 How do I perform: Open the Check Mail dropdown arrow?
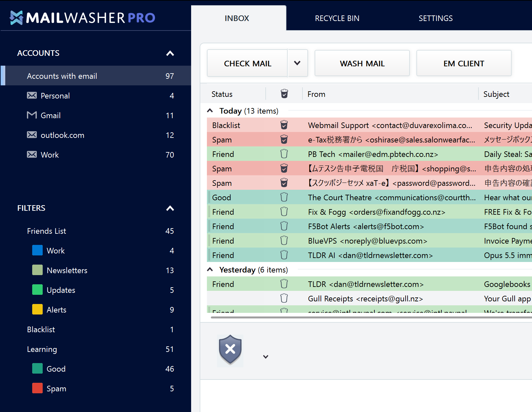[298, 63]
